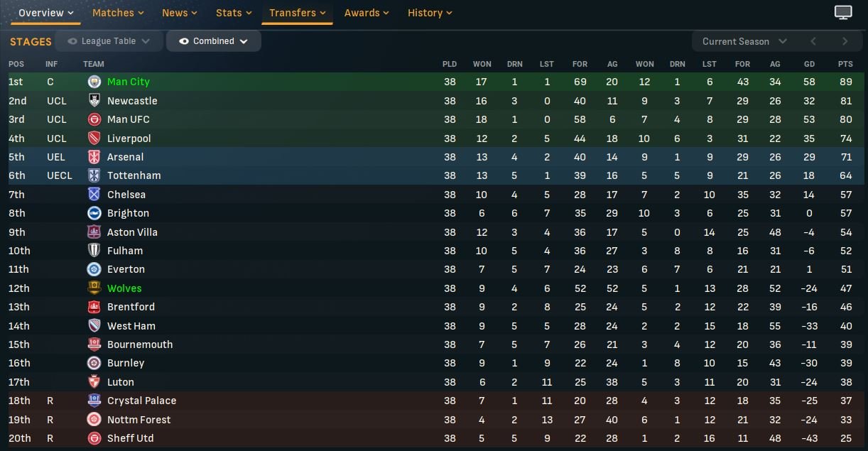
Task: Open the Transfers menu
Action: (x=297, y=13)
